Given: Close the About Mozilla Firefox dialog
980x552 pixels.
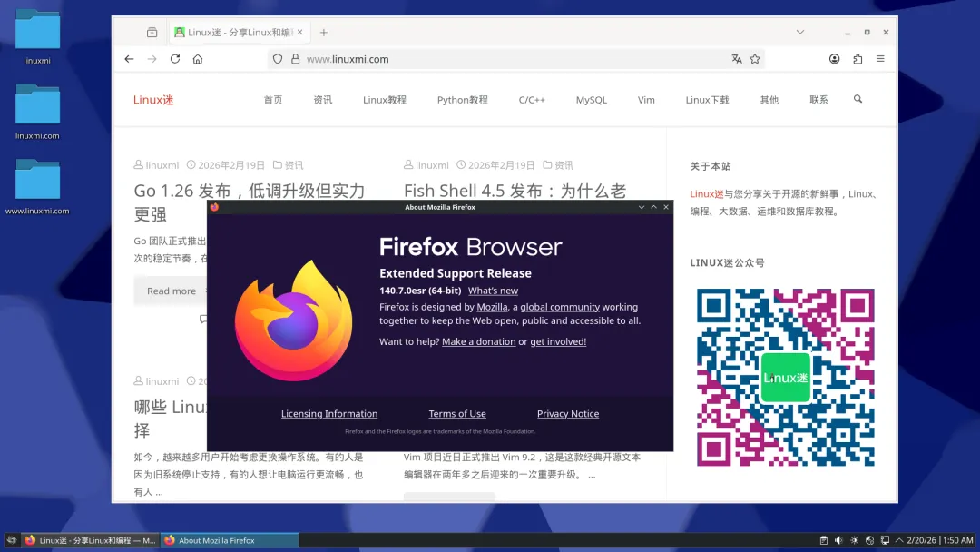Looking at the screenshot, I should [x=666, y=207].
